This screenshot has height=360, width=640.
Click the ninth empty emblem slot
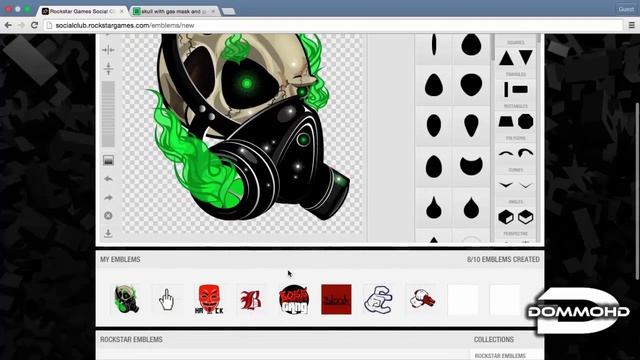[463, 300]
